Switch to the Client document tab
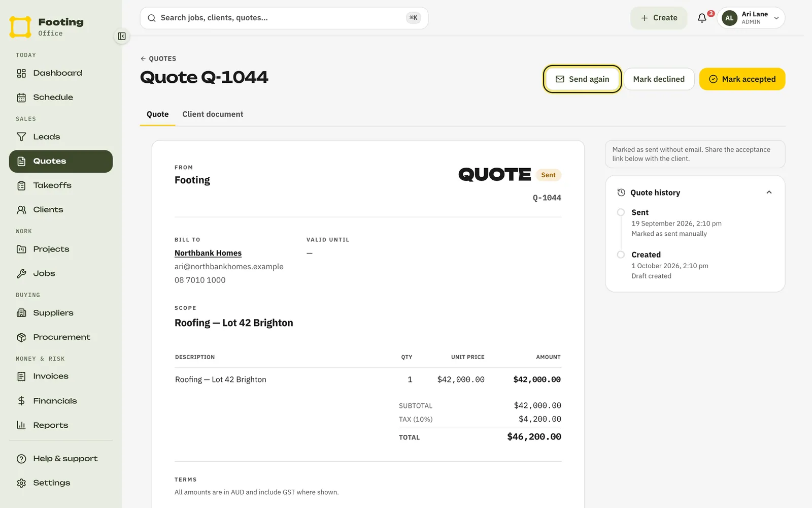The width and height of the screenshot is (812, 508). tap(213, 114)
